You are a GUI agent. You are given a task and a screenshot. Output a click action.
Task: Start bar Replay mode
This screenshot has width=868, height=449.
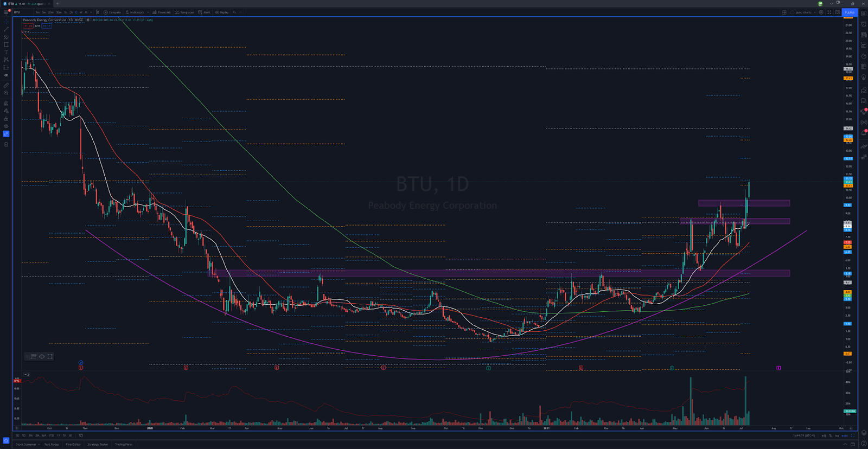click(x=222, y=12)
